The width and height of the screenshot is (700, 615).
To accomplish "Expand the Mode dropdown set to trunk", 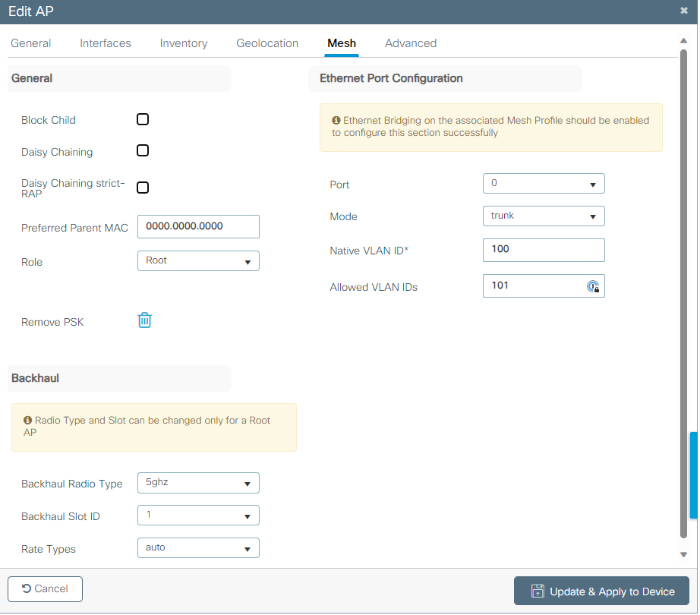I will point(544,216).
